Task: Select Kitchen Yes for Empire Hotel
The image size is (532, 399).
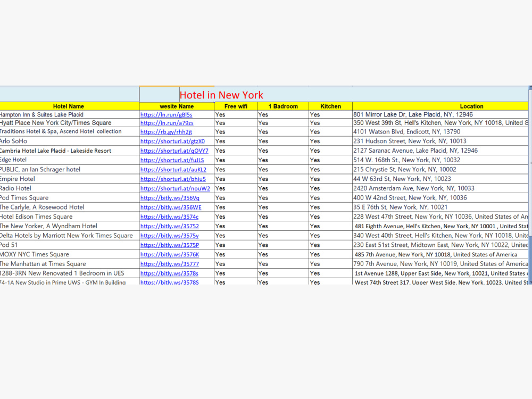Action: tap(330, 179)
